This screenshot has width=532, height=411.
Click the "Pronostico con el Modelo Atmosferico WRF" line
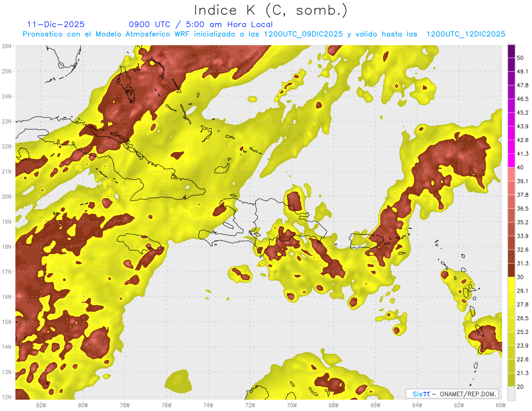(x=264, y=34)
